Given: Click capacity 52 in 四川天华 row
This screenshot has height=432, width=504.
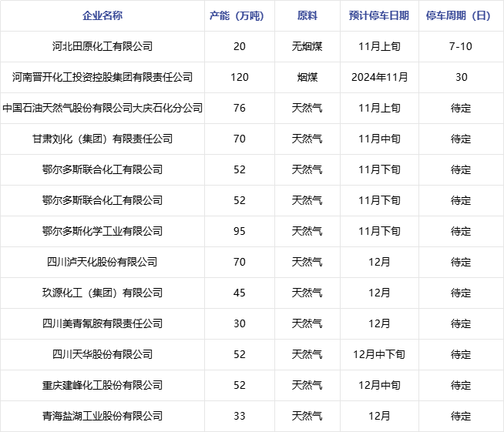Looking at the screenshot, I should pyautogui.click(x=240, y=354).
